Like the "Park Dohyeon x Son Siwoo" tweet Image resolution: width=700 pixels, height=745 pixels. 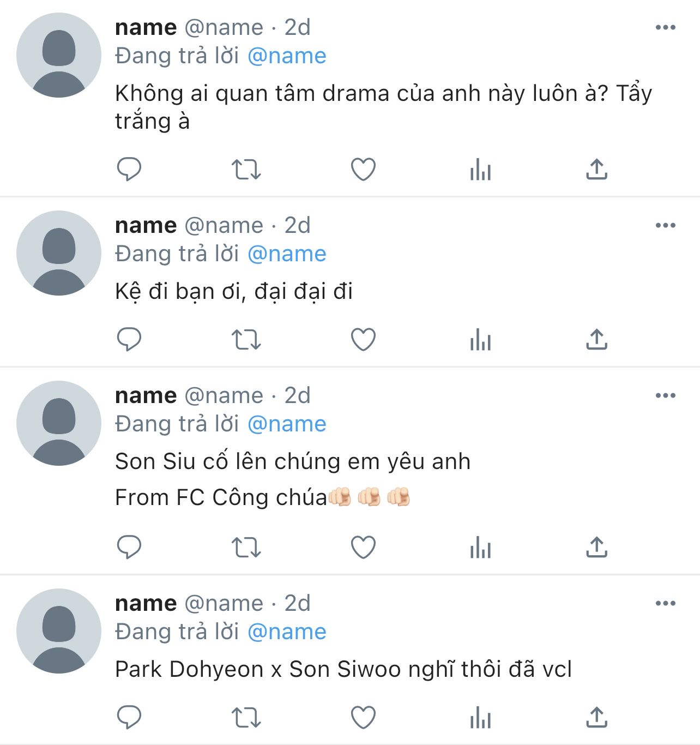tap(363, 717)
